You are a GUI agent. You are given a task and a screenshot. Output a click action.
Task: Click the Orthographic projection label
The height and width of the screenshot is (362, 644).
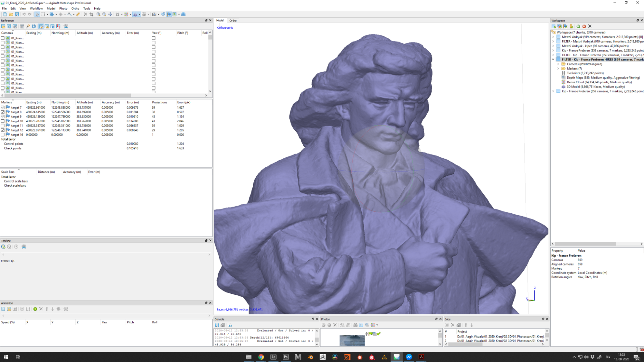pyautogui.click(x=225, y=28)
